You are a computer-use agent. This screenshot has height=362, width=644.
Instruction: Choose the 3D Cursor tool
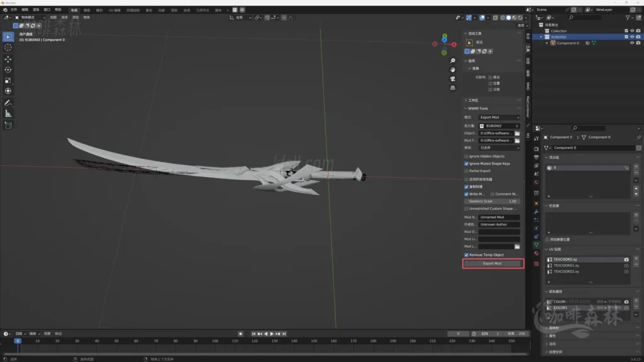pyautogui.click(x=8, y=48)
